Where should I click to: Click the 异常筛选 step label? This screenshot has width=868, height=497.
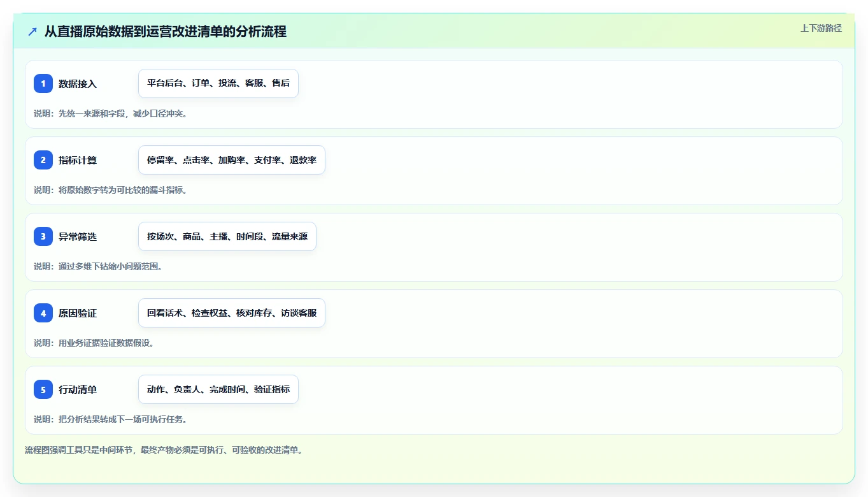[78, 236]
